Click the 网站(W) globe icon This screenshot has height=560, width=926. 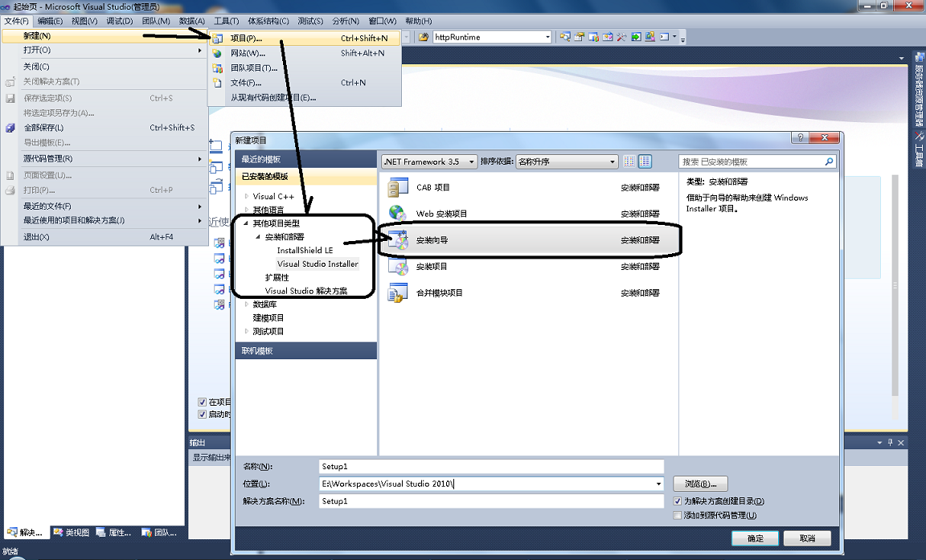click(217, 53)
